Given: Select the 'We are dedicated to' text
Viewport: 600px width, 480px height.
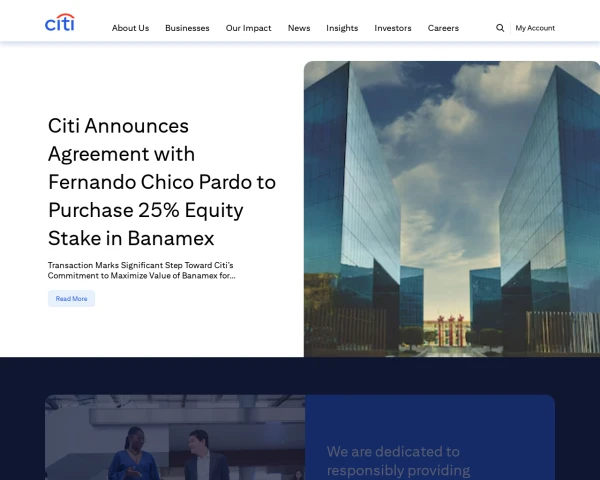Looking at the screenshot, I should pos(393,452).
